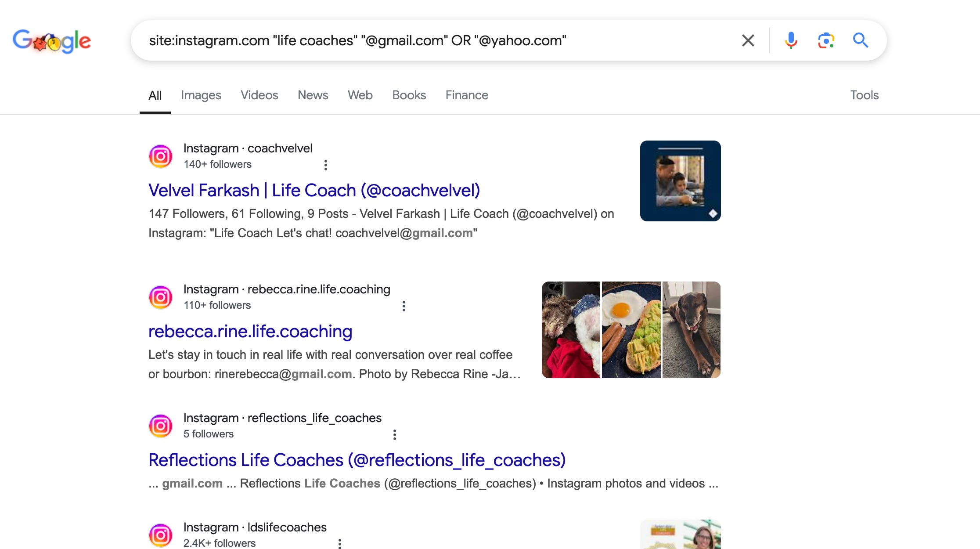Start voice search with the microphone
This screenshot has height=549, width=980.
[x=791, y=40]
